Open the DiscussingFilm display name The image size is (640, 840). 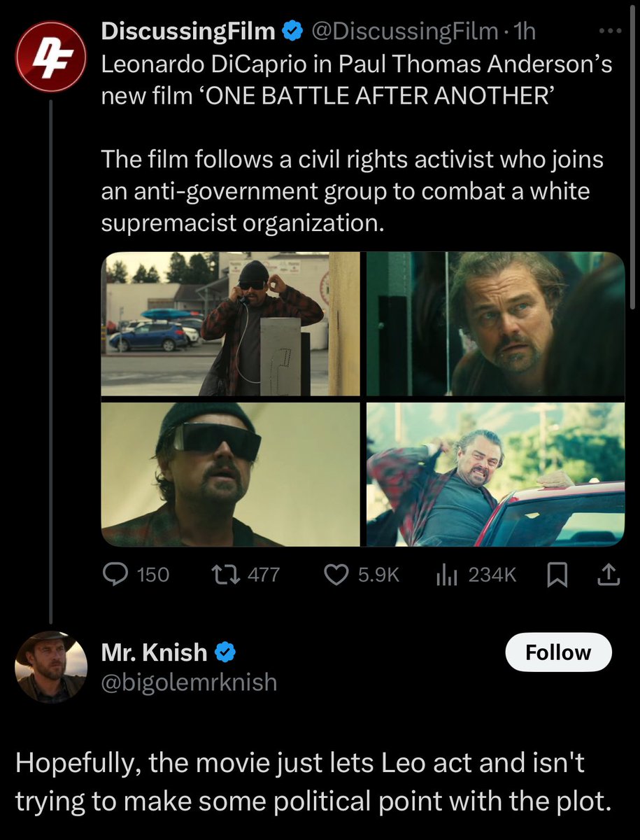[189, 31]
